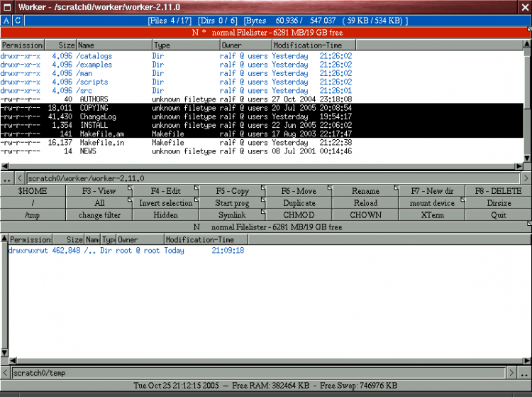Click F4 - Edit button
532x397 pixels.
pyautogui.click(x=165, y=191)
